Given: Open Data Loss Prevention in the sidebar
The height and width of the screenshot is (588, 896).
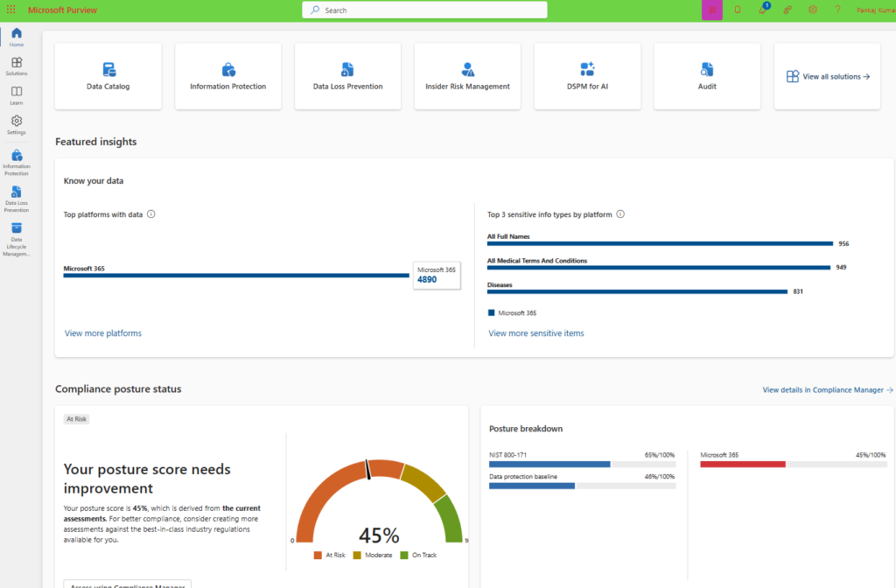Looking at the screenshot, I should coord(17,199).
